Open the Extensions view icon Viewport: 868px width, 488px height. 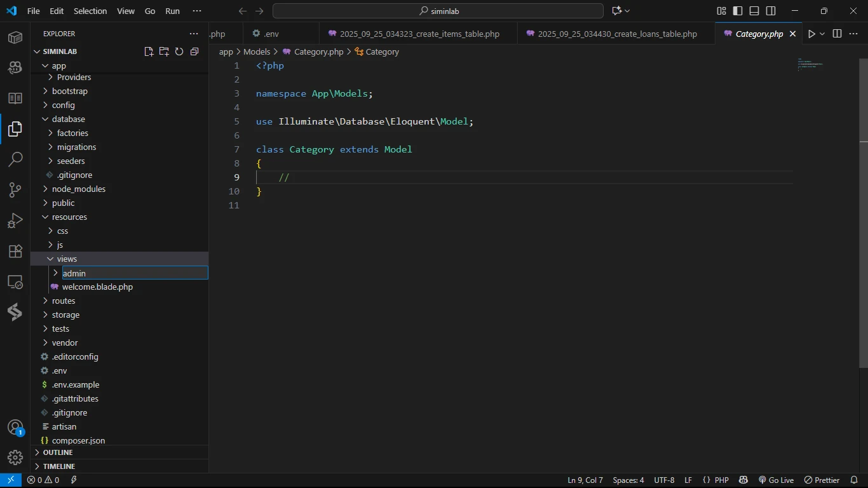(15, 251)
